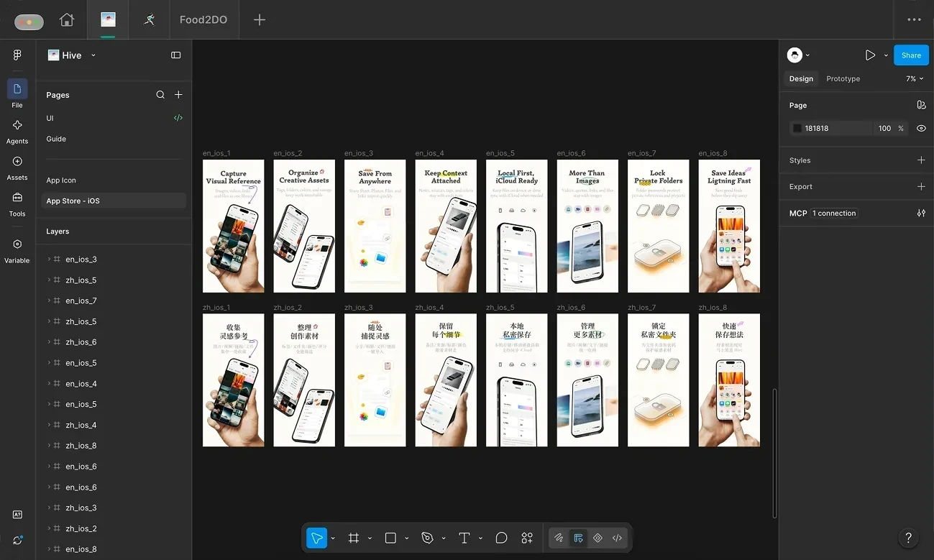Select the Pen tool
This screenshot has width=934, height=560.
pyautogui.click(x=427, y=538)
